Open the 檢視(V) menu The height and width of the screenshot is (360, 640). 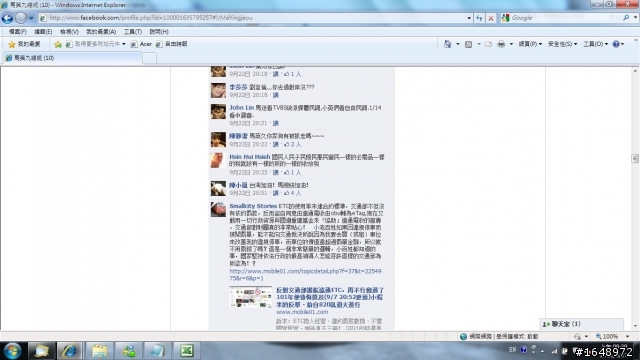(69, 32)
